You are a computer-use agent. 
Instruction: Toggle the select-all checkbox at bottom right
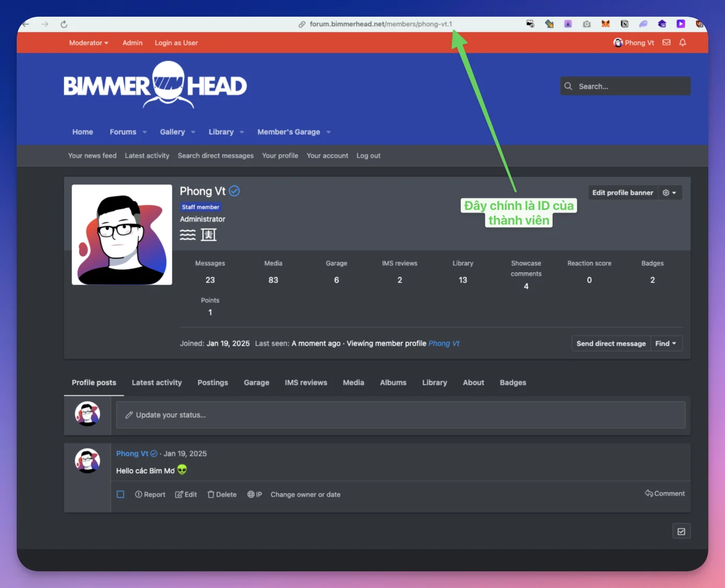click(x=681, y=532)
